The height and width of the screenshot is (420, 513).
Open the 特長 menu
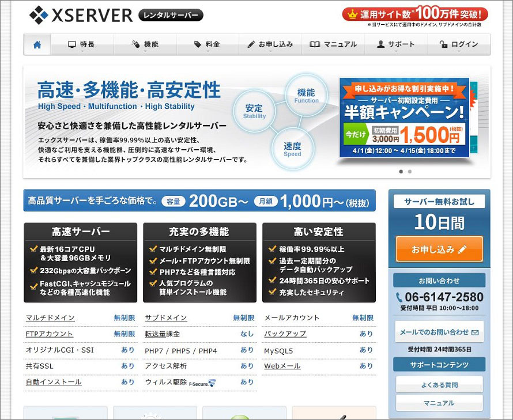tap(82, 44)
